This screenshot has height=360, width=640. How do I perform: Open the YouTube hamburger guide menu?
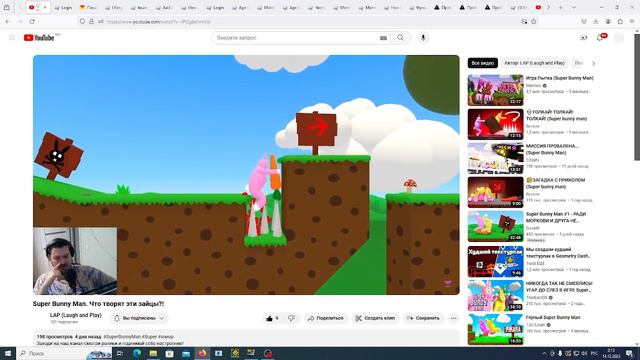[x=12, y=38]
